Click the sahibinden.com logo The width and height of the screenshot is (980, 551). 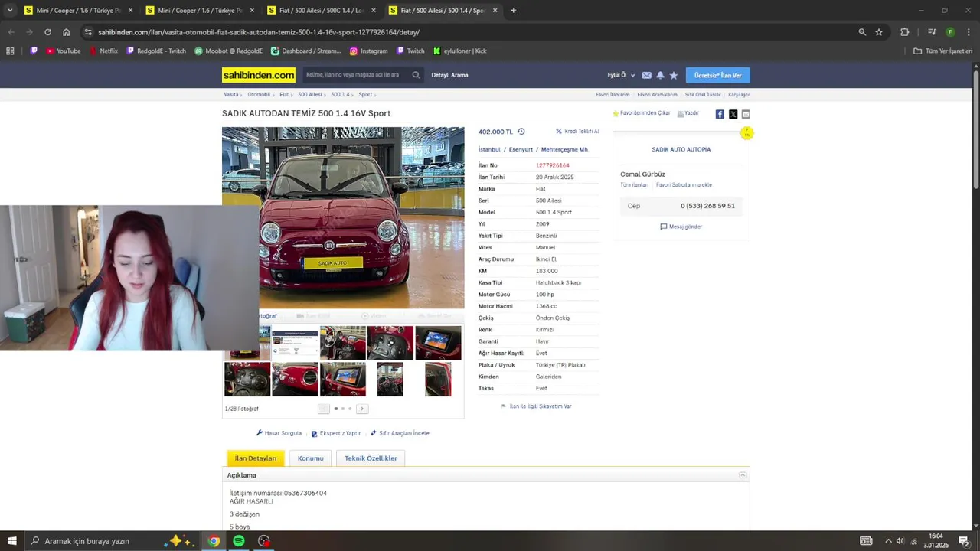click(259, 75)
